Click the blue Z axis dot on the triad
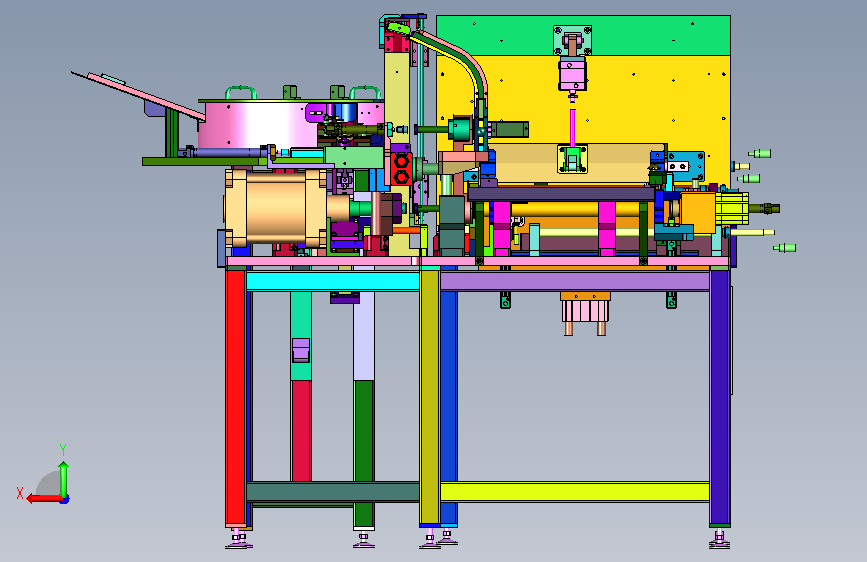Image resolution: width=867 pixels, height=562 pixels. (x=65, y=499)
